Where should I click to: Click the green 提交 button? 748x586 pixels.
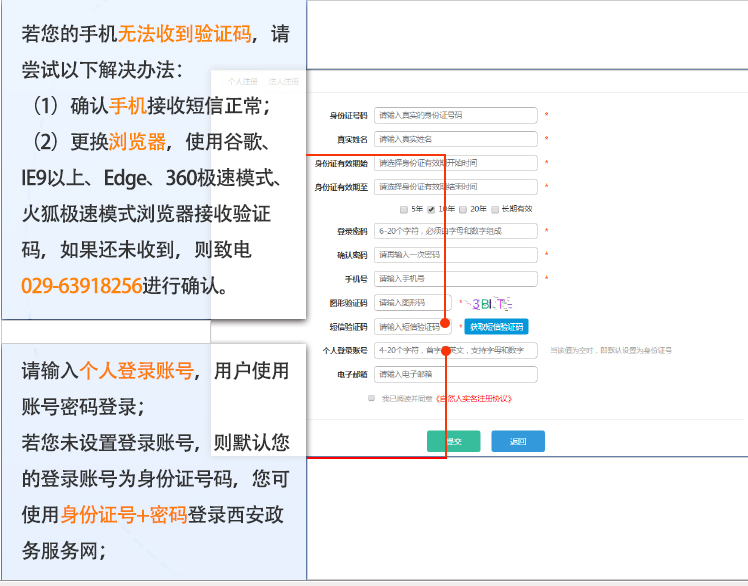[453, 441]
